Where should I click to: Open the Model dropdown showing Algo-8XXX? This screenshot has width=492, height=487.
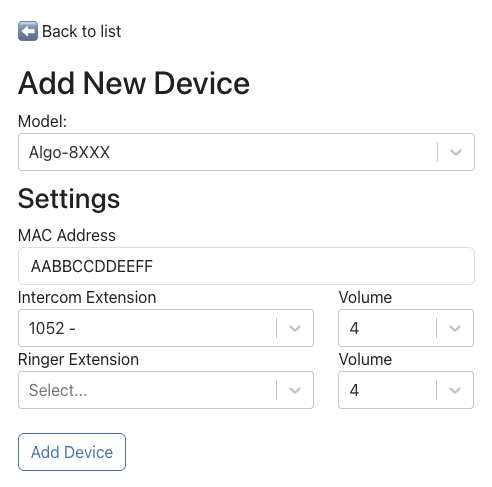tap(246, 152)
